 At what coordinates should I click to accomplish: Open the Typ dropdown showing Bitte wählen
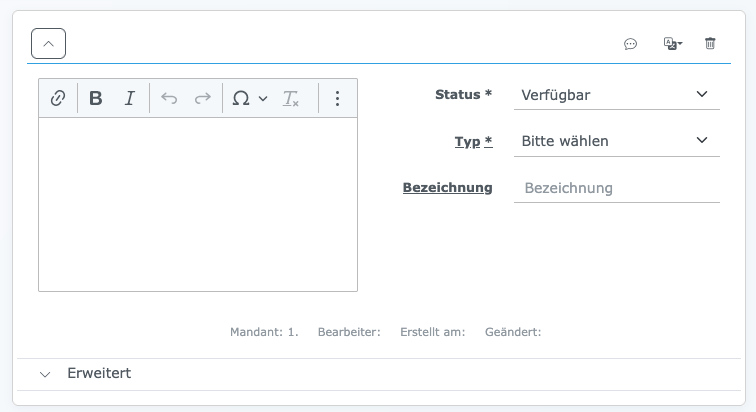tap(616, 141)
